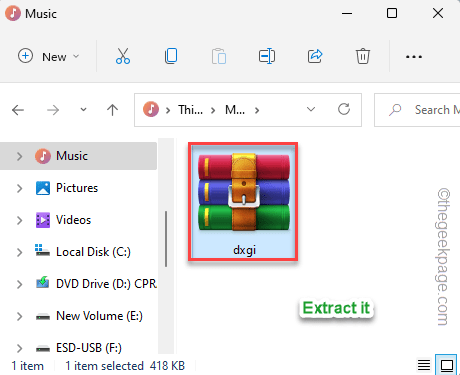Open the address bar history dropdown
Image resolution: width=460 pixels, height=375 pixels.
tap(311, 109)
